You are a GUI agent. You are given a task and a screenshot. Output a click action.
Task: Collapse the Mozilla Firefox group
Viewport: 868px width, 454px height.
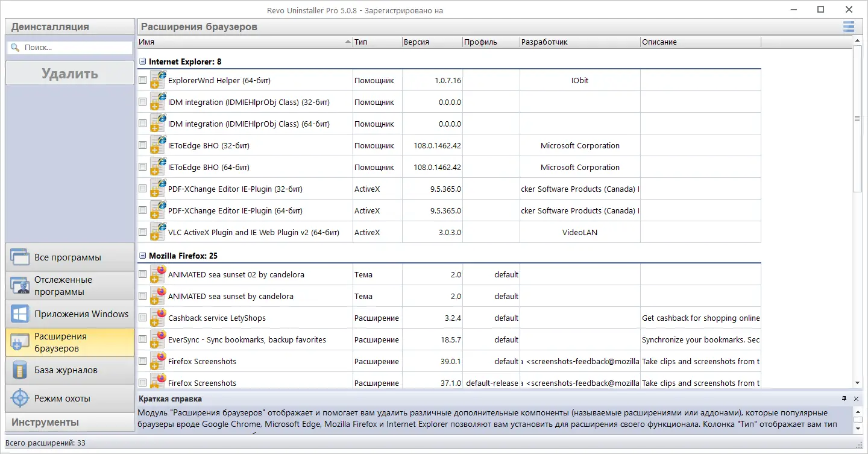(x=143, y=256)
